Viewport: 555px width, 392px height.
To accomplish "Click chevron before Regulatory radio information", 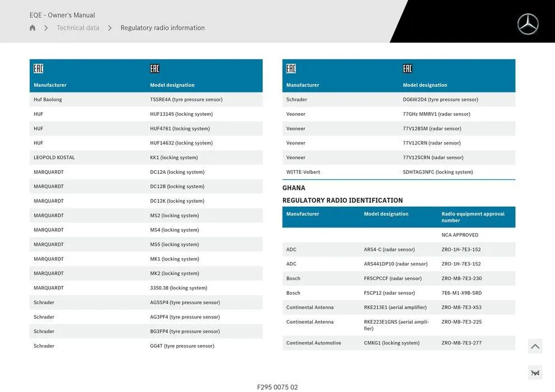I will 110,28.
